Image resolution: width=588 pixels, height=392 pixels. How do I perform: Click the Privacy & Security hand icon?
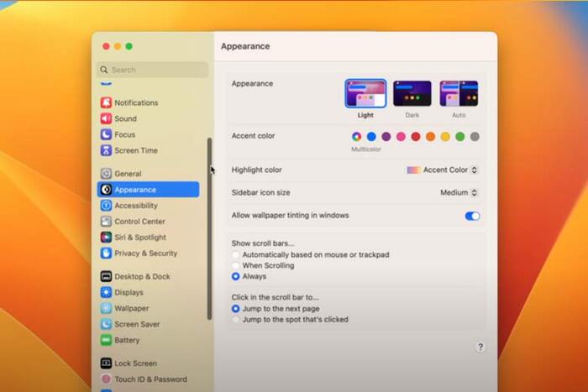pos(106,253)
